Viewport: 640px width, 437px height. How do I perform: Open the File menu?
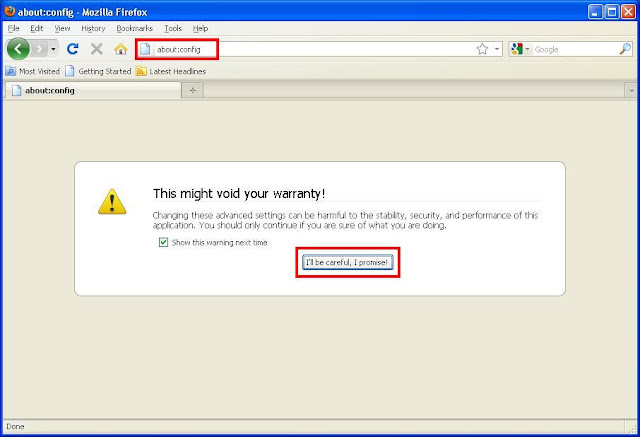click(x=13, y=28)
